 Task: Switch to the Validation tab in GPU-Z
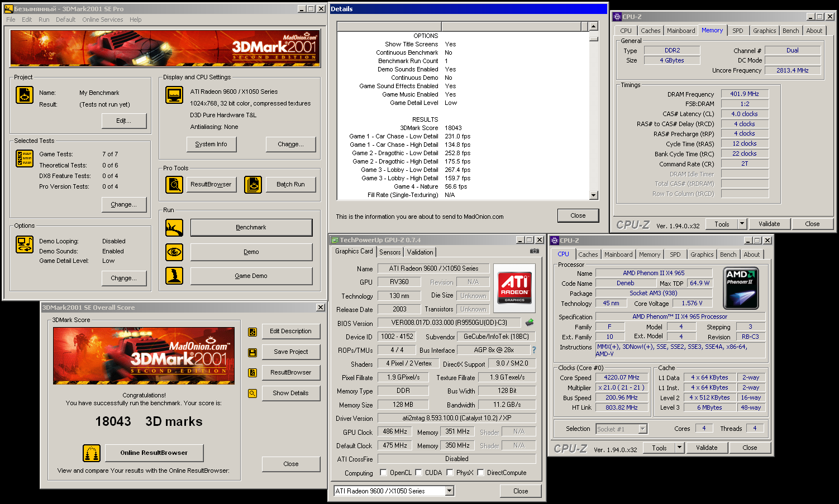click(420, 252)
